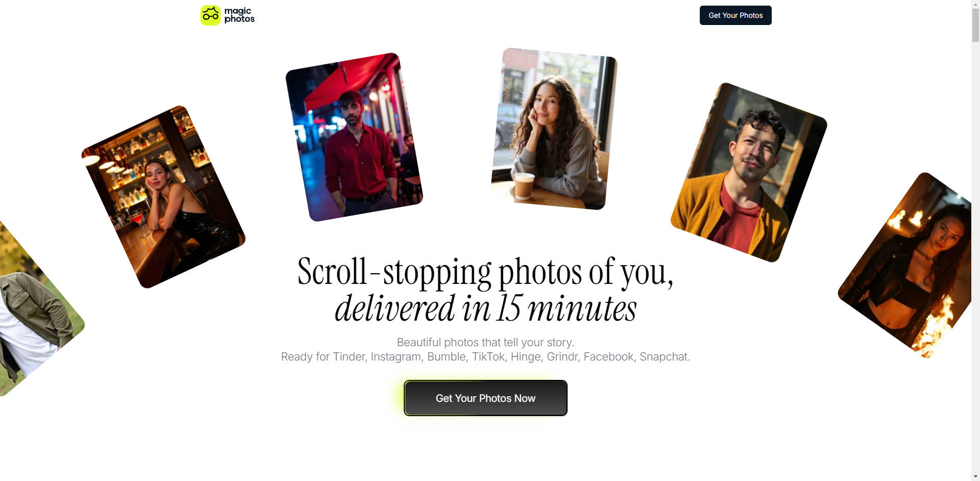Click "Beautiful photos that tell your story." text
The width and height of the screenshot is (980, 481).
(x=485, y=342)
